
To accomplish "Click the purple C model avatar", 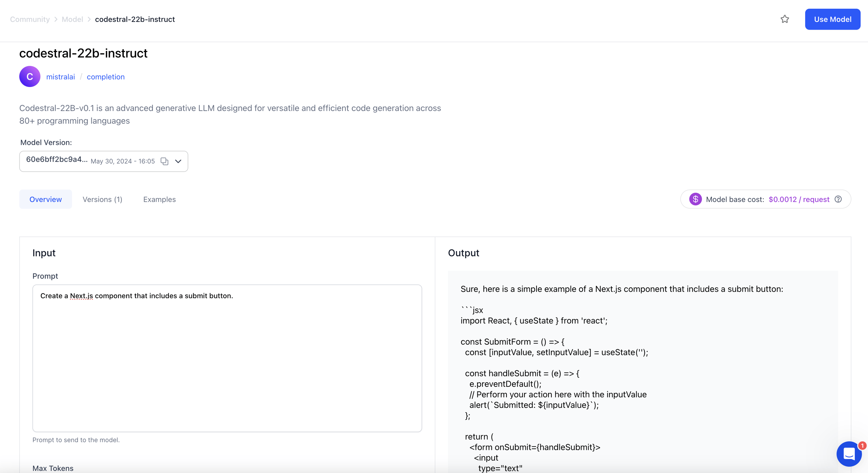I will [30, 76].
